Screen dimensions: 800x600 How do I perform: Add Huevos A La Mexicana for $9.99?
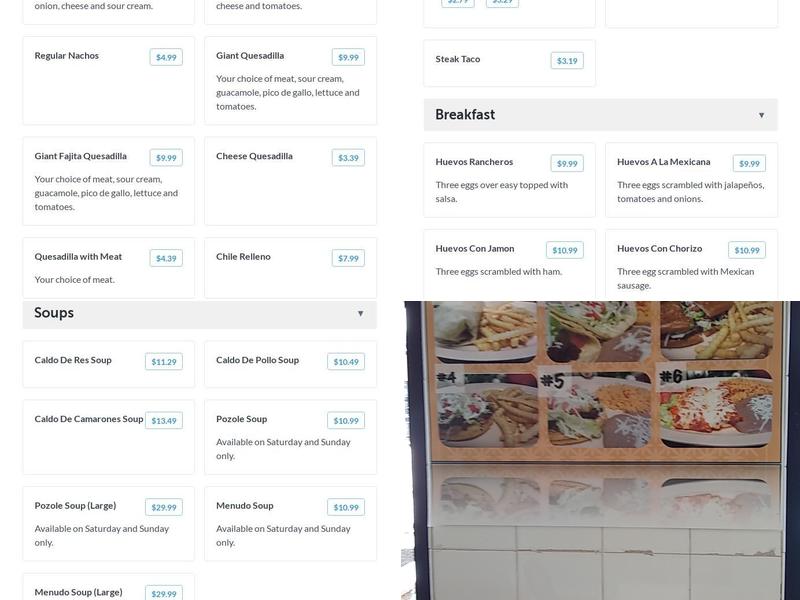(x=749, y=163)
